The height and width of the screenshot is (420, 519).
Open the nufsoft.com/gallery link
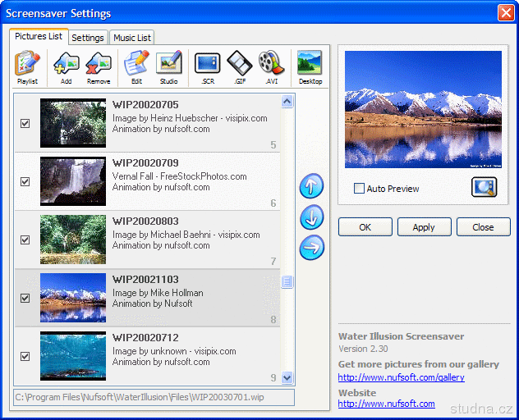coord(401,377)
